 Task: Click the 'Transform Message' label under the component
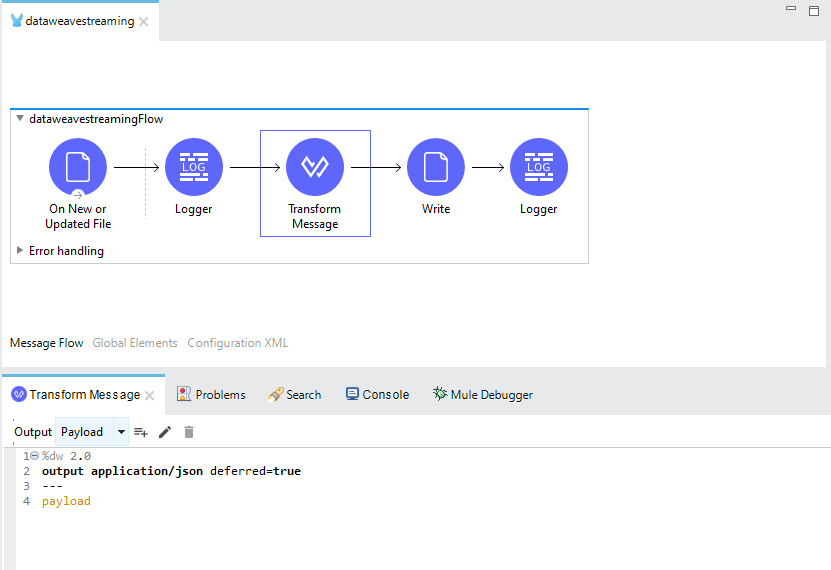[x=315, y=216]
